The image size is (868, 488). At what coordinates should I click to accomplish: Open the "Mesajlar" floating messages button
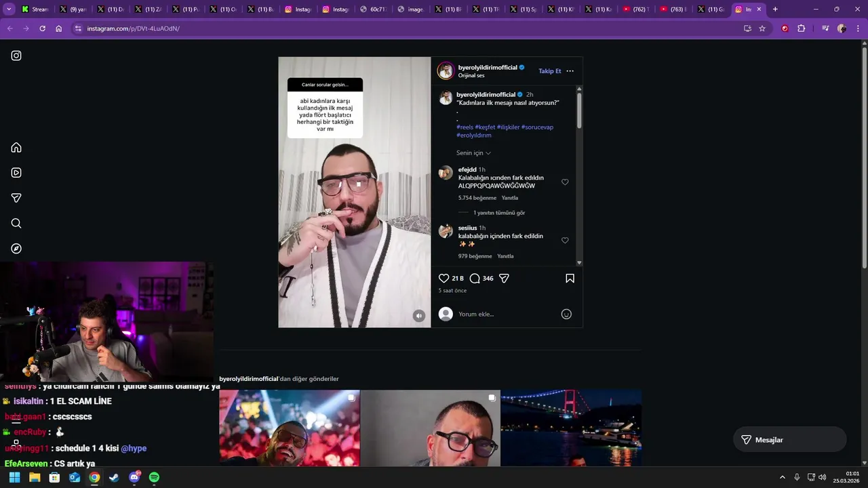point(789,440)
